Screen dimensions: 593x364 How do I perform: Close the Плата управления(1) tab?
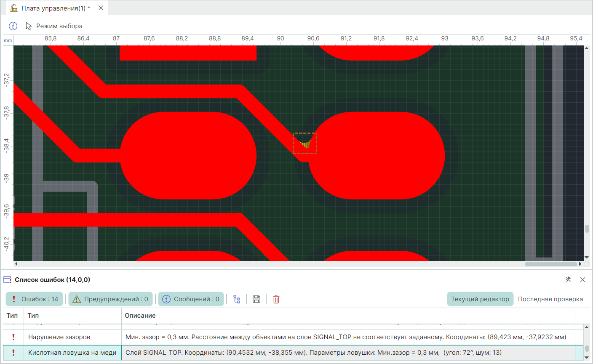click(x=101, y=8)
